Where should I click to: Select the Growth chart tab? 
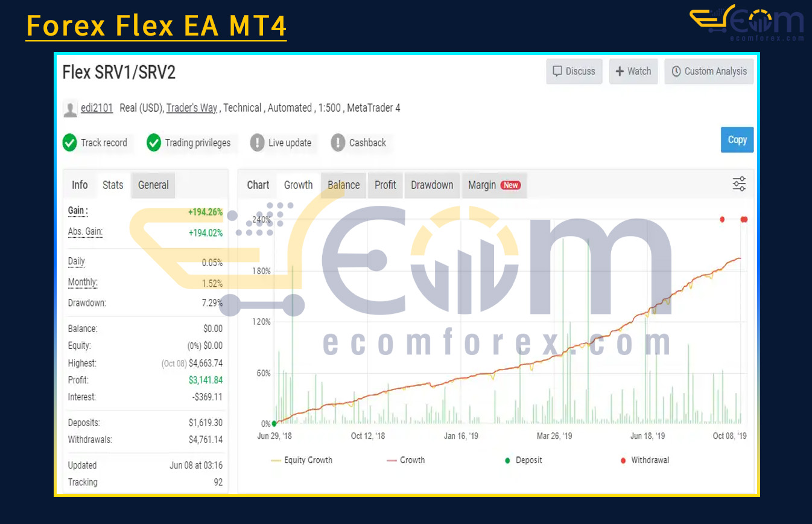click(299, 185)
